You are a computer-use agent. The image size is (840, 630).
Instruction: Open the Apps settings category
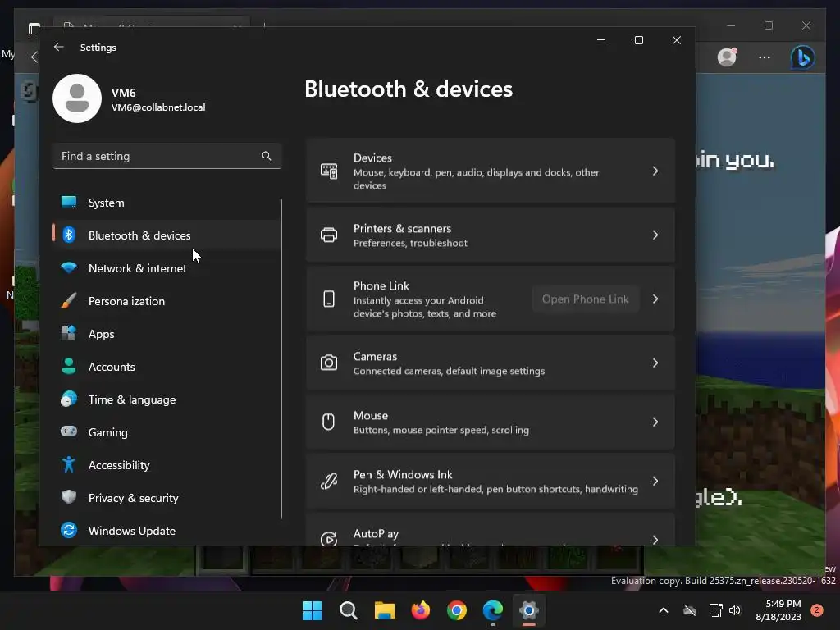(x=166, y=334)
